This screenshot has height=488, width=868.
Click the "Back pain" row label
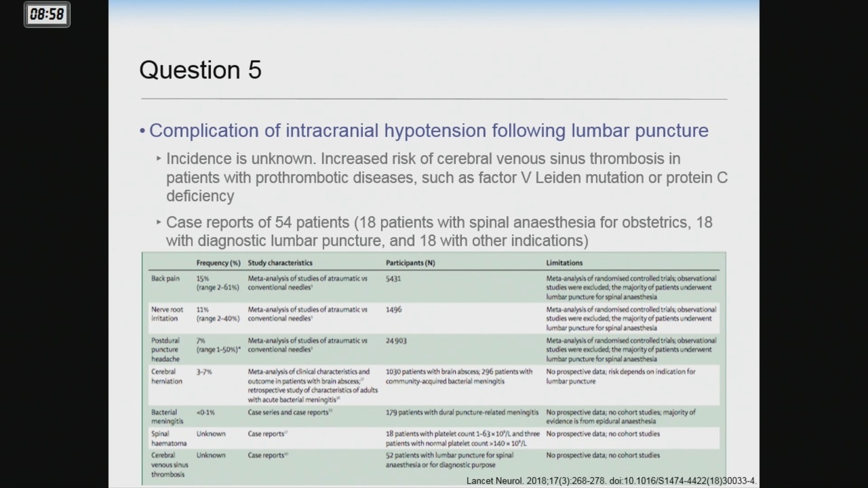click(x=165, y=278)
